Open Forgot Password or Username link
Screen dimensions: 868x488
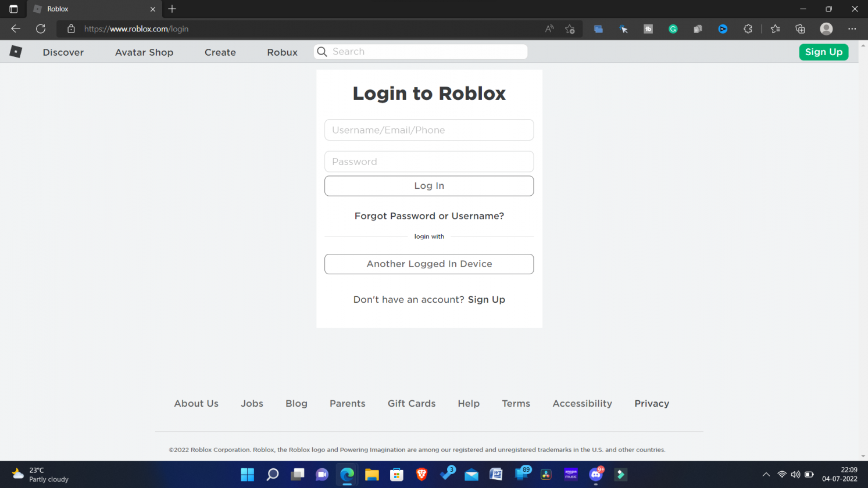pyautogui.click(x=429, y=216)
